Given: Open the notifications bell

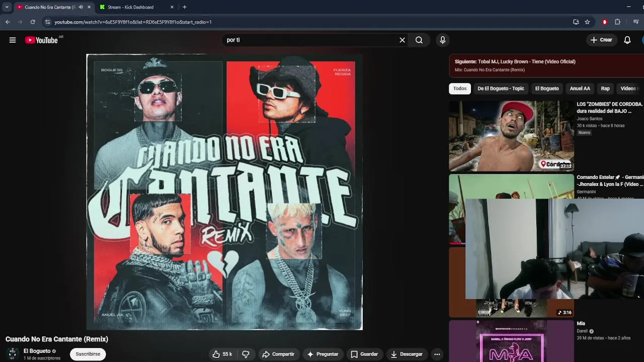Looking at the screenshot, I should pyautogui.click(x=627, y=40).
